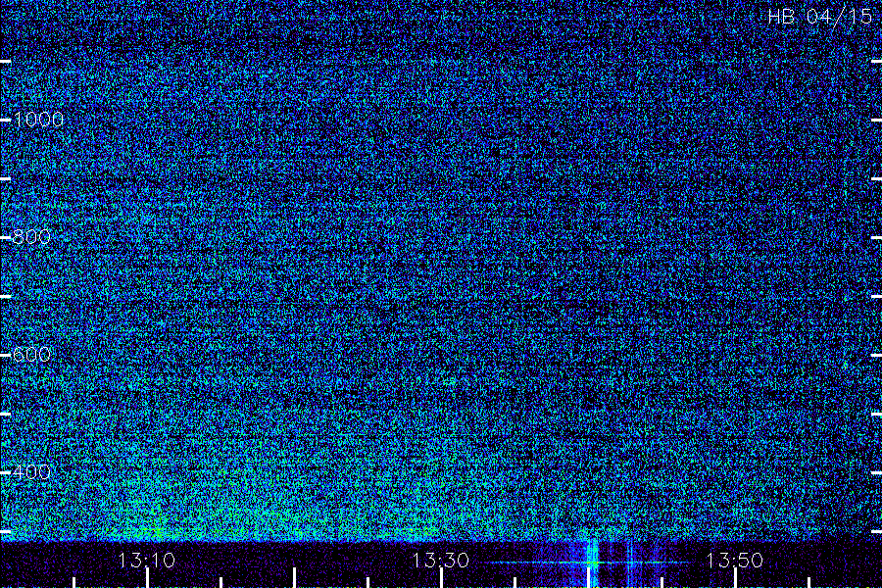The width and height of the screenshot is (882, 588).
Task: Click the 13:50 time axis label
Action: [x=735, y=561]
